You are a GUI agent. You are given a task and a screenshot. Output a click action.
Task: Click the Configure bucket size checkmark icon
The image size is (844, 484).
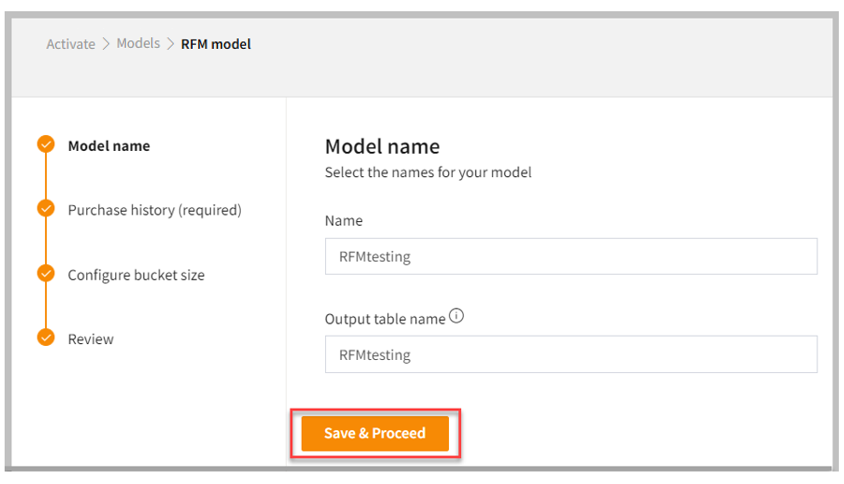coord(46,273)
